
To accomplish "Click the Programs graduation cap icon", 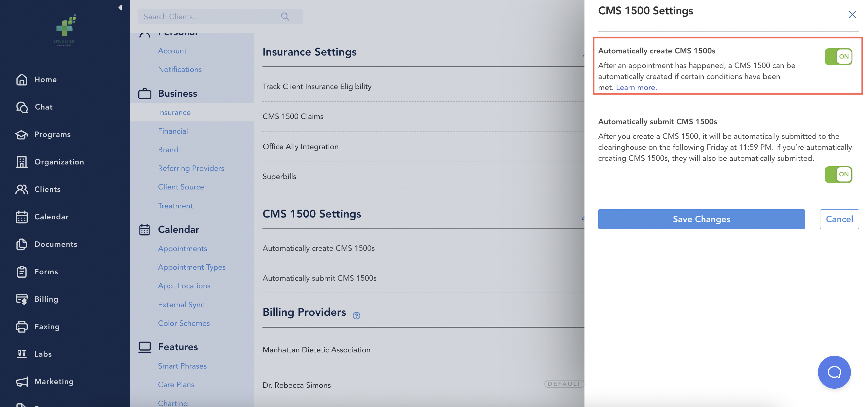I will point(22,134).
